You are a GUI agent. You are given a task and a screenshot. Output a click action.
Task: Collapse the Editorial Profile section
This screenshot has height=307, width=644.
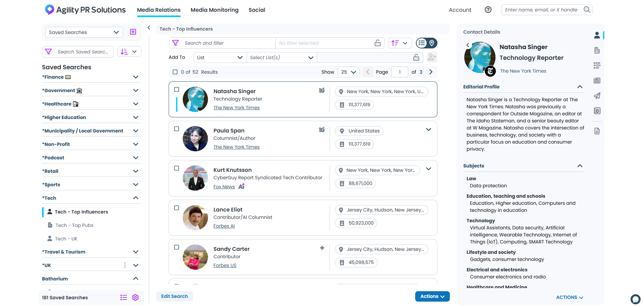(x=580, y=87)
